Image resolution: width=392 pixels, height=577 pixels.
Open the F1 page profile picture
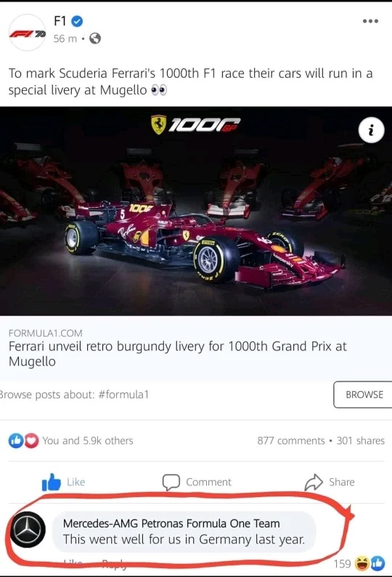(27, 33)
